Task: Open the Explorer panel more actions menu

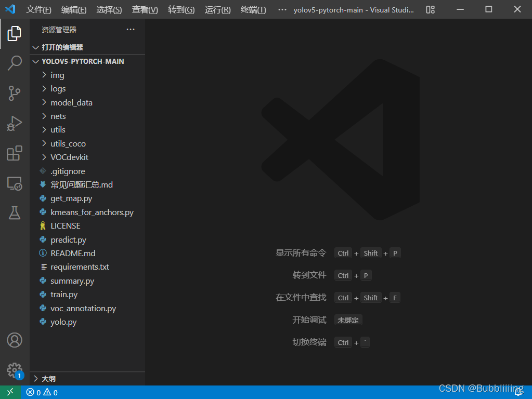Action: coord(131,30)
